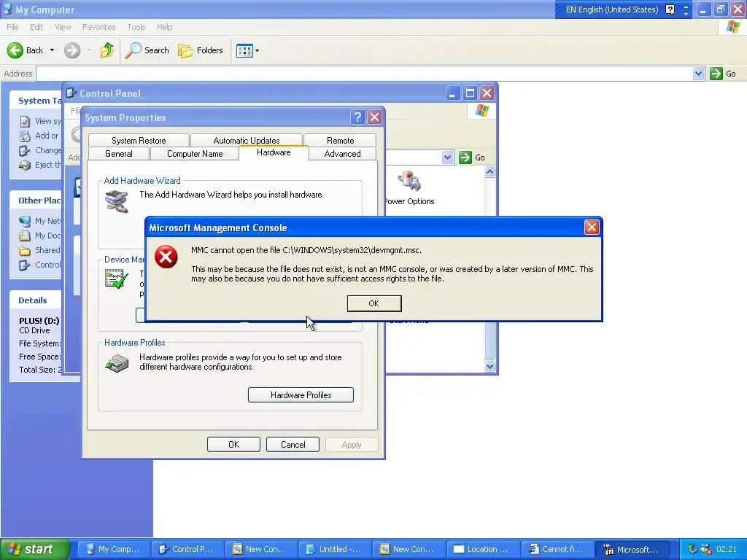Click the Add Hardware Wizard icon
Image resolution: width=747 pixels, height=560 pixels.
(117, 201)
